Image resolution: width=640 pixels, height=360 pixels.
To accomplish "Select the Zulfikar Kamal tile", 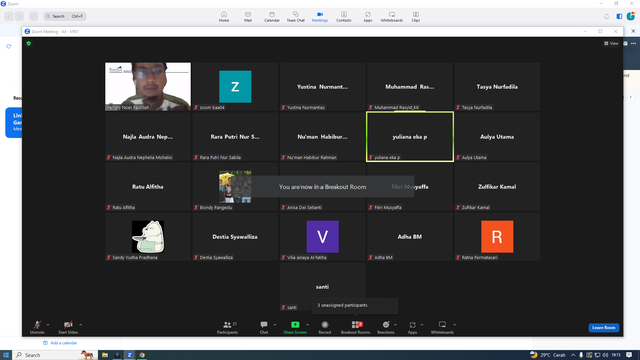I will pyautogui.click(x=497, y=187).
